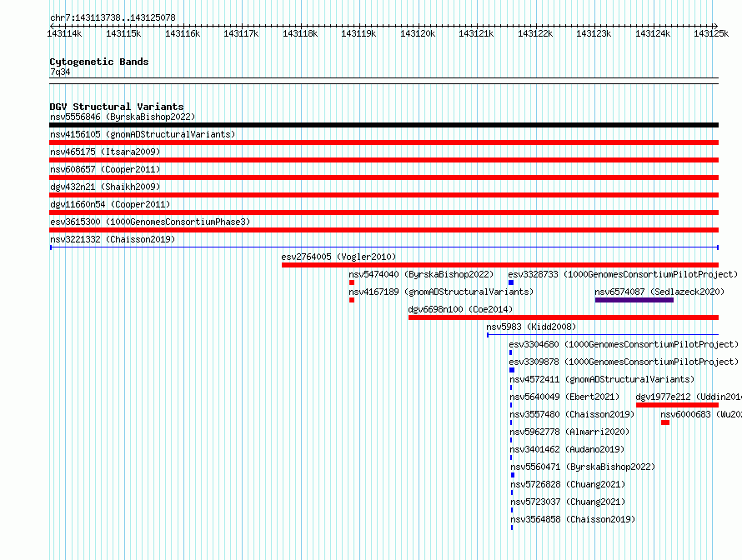
Task: Click the 143114k ruler tick label
Action: (x=64, y=33)
